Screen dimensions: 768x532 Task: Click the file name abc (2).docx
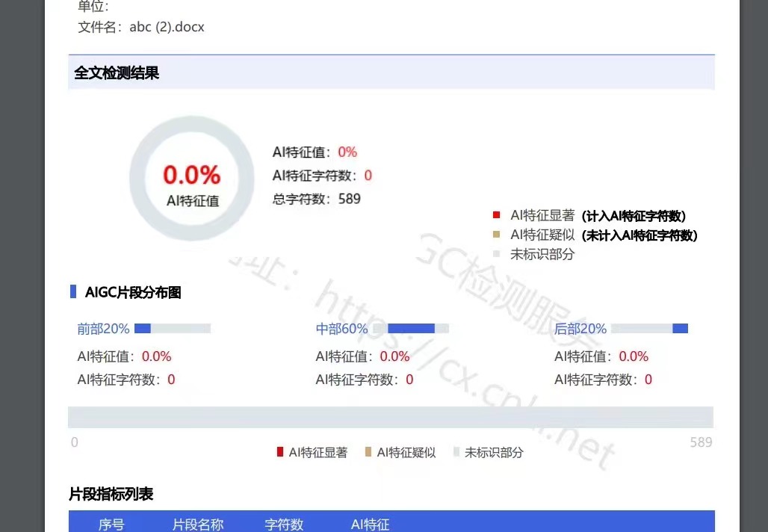coord(167,27)
